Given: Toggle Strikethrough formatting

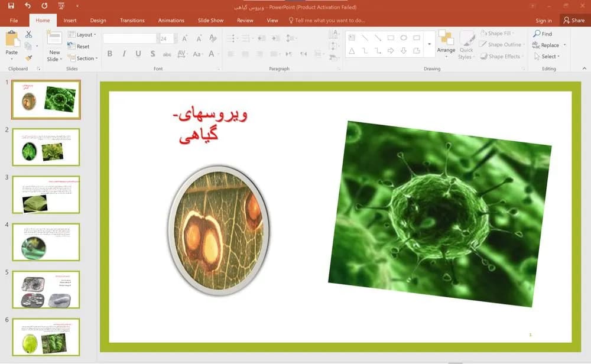Looking at the screenshot, I should 167,54.
